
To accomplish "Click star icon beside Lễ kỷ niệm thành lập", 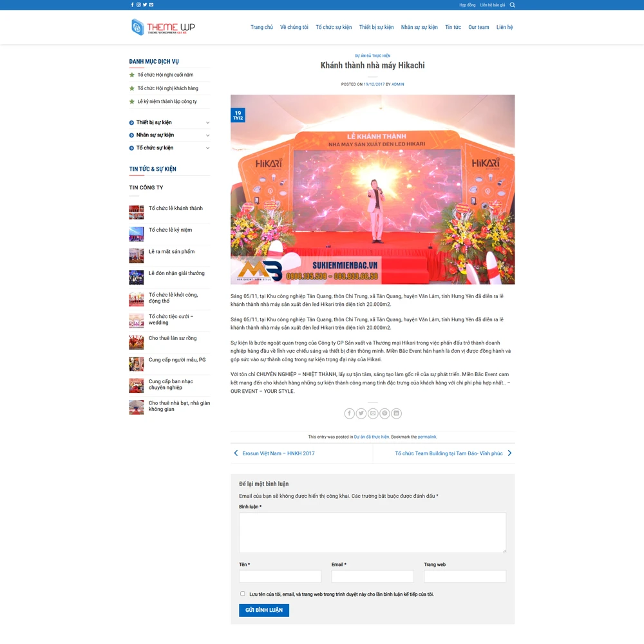I will click(132, 102).
